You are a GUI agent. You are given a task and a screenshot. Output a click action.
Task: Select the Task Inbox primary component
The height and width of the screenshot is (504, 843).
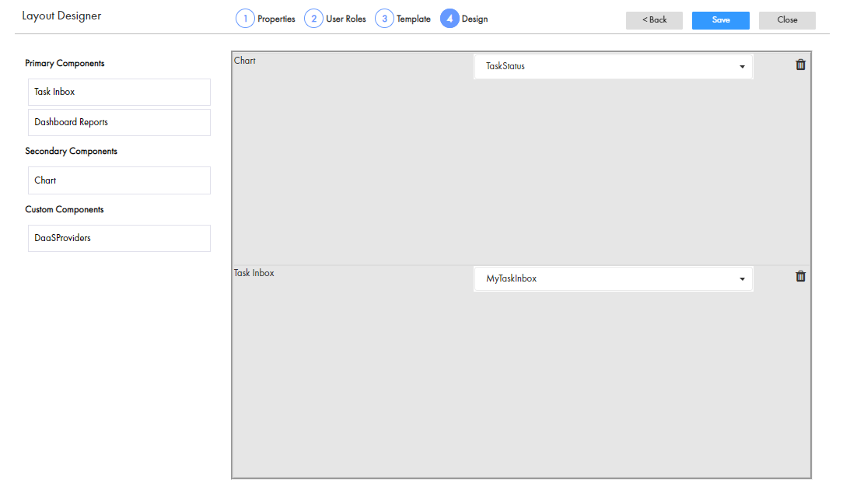pyautogui.click(x=118, y=91)
